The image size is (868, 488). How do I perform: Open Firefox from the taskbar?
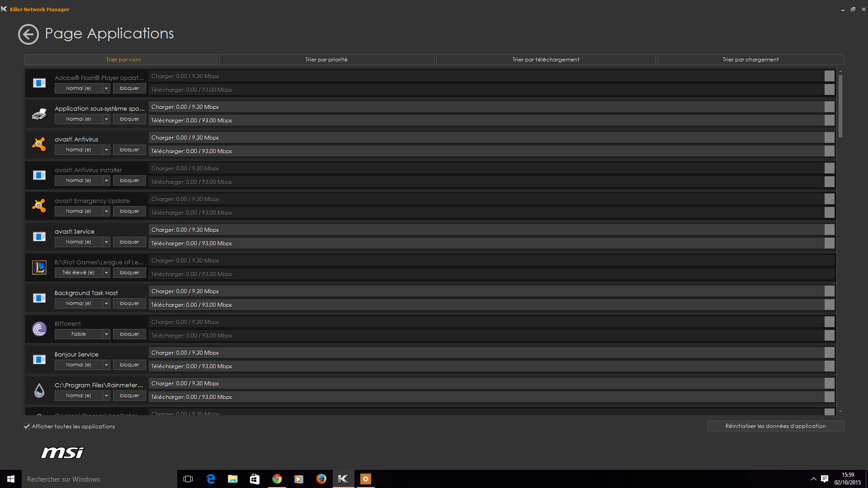321,479
